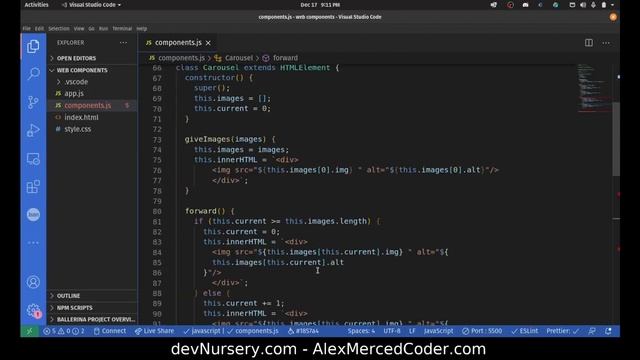Expand the .vscode folder
The height and width of the screenshot is (360, 640).
76,82
